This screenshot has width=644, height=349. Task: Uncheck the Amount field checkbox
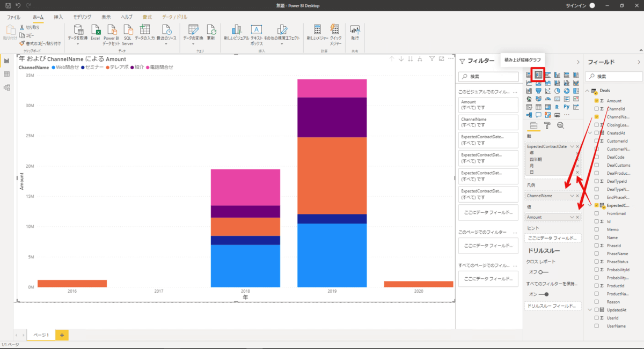[597, 101]
